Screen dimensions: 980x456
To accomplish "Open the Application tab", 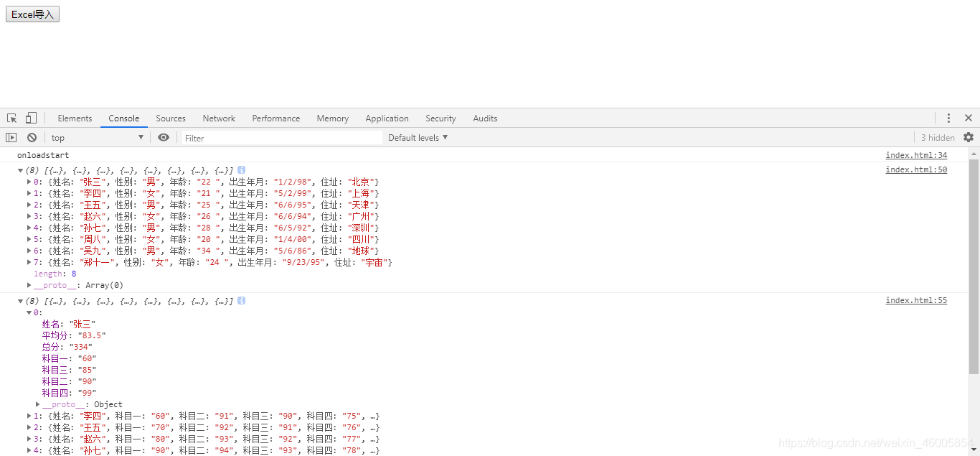I will 387,118.
